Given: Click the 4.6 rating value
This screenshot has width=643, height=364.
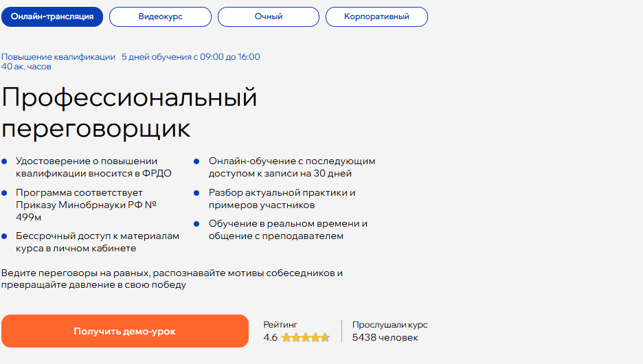Looking at the screenshot, I should click(270, 337).
